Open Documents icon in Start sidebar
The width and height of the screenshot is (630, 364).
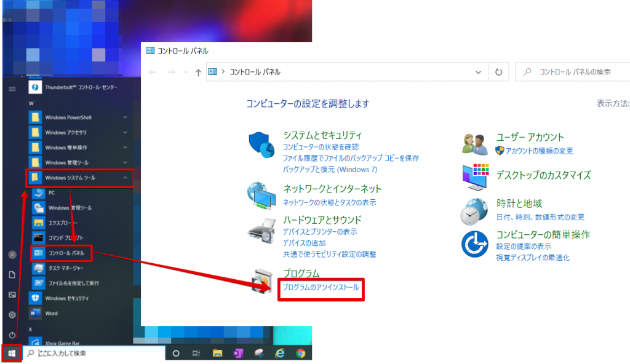pyautogui.click(x=12, y=275)
